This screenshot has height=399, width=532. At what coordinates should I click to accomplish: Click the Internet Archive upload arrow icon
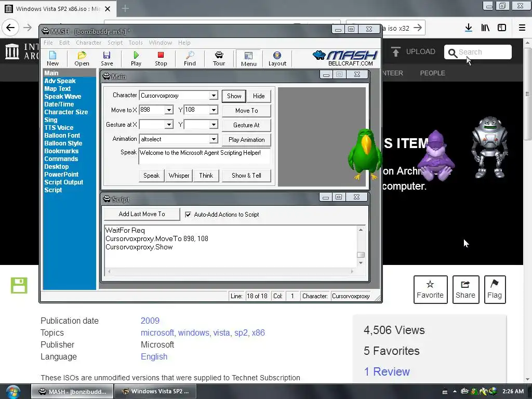[x=395, y=51]
